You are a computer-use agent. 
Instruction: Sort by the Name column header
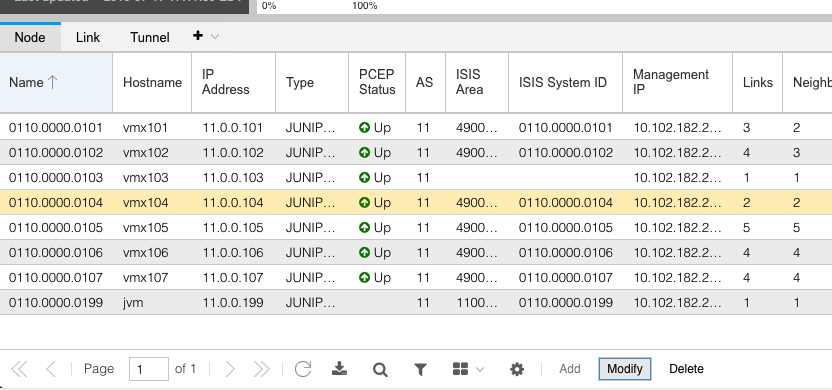point(56,82)
